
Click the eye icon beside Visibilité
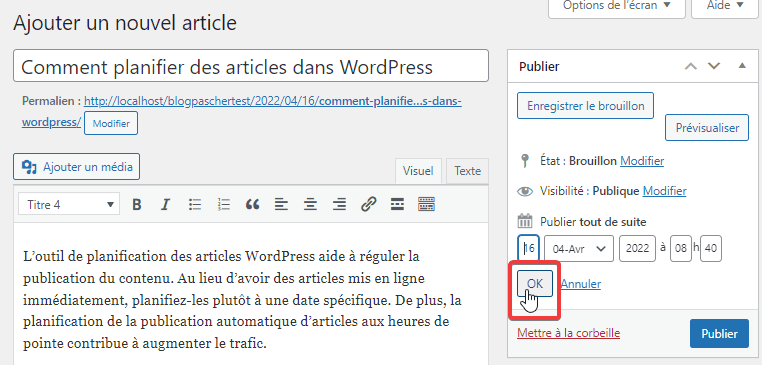(x=525, y=191)
